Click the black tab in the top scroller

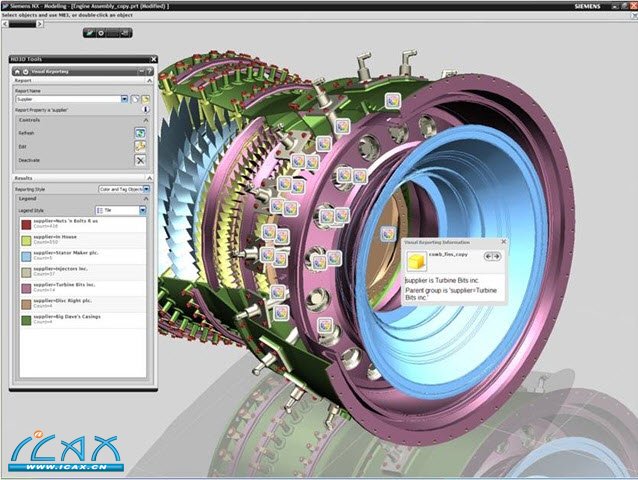coord(22,24)
